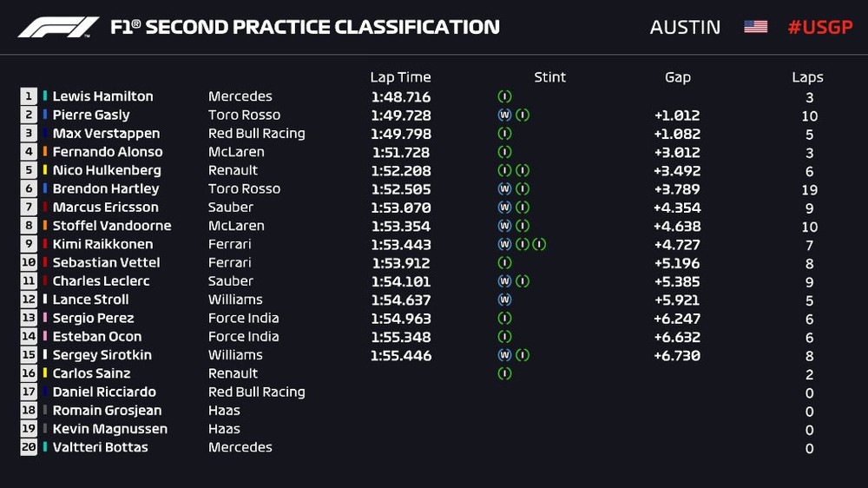Click the Laps column header
This screenshot has height=488, width=868.
coord(807,77)
